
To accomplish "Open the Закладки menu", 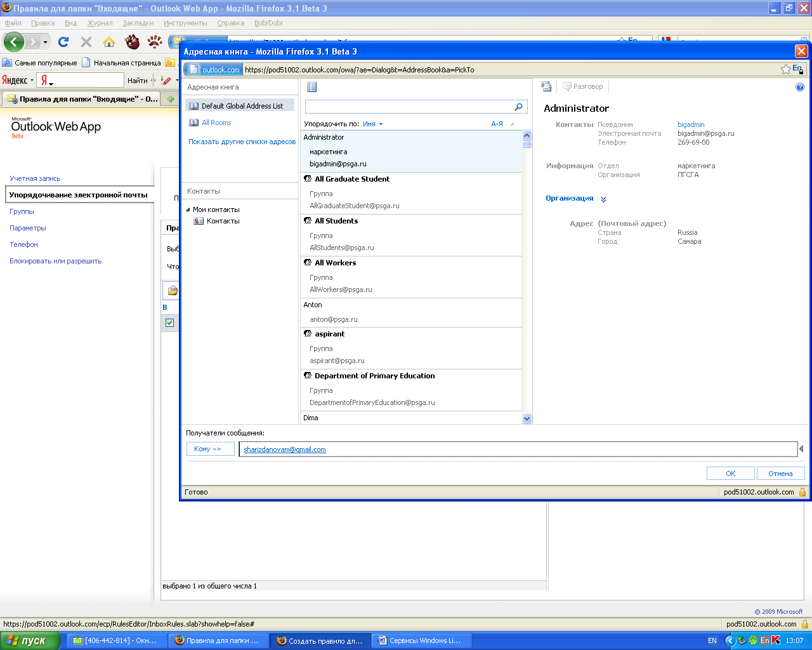I will point(138,23).
